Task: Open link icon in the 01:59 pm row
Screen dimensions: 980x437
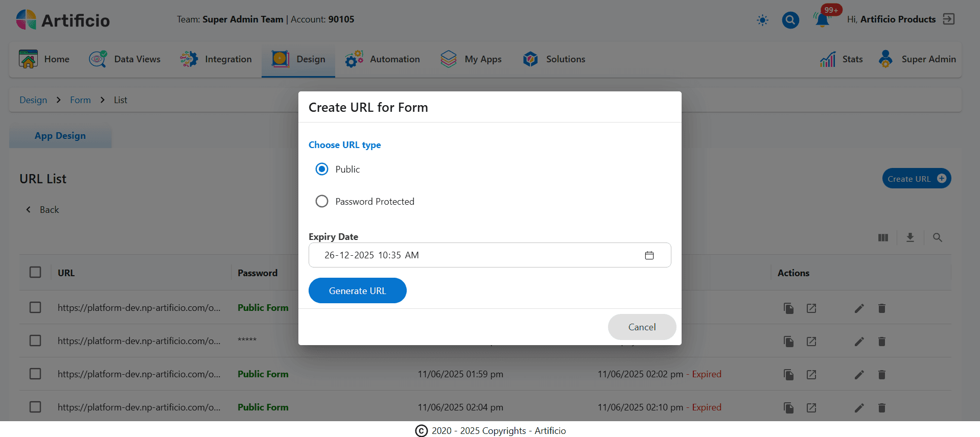Action: (x=811, y=375)
